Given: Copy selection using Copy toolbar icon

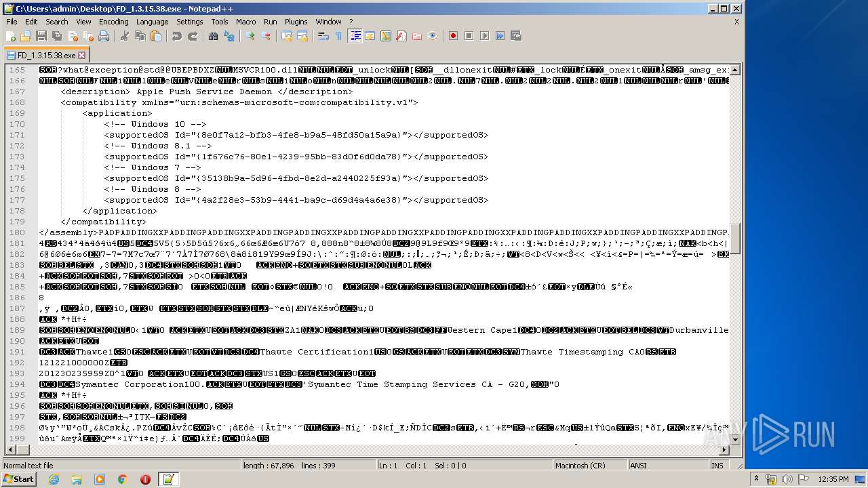Looking at the screenshot, I should [140, 36].
